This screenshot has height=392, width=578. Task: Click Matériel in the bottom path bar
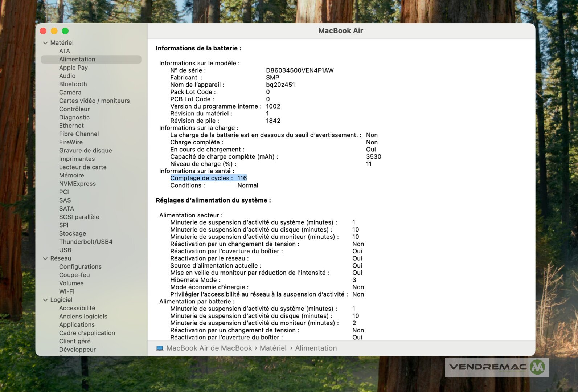coord(273,348)
